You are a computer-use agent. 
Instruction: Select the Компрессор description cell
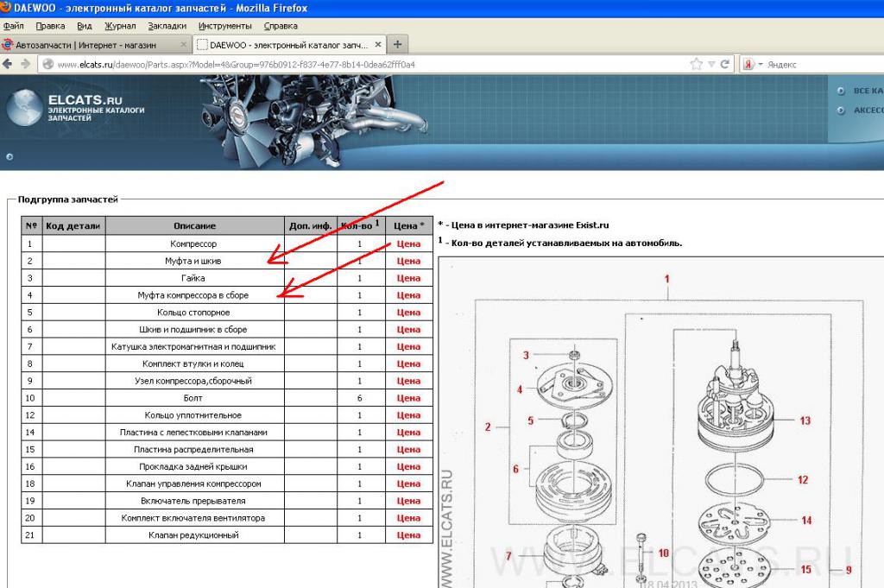[194, 243]
